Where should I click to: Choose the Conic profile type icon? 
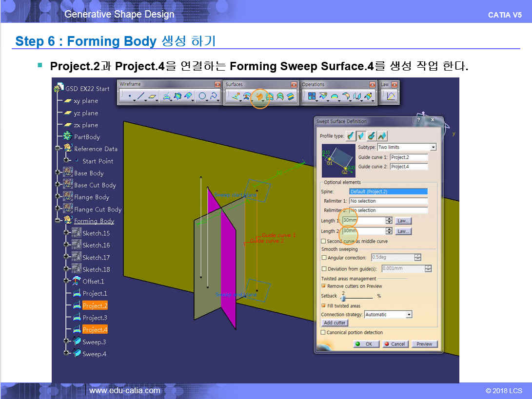pyautogui.click(x=382, y=136)
